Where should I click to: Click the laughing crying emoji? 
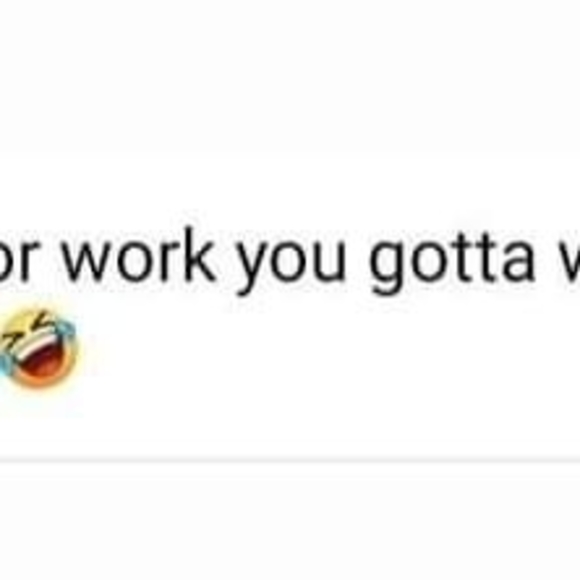pos(37,348)
